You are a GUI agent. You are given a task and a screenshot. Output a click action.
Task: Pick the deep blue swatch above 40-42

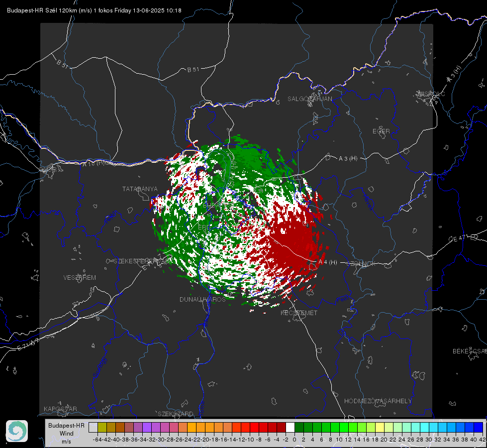coord(479,427)
